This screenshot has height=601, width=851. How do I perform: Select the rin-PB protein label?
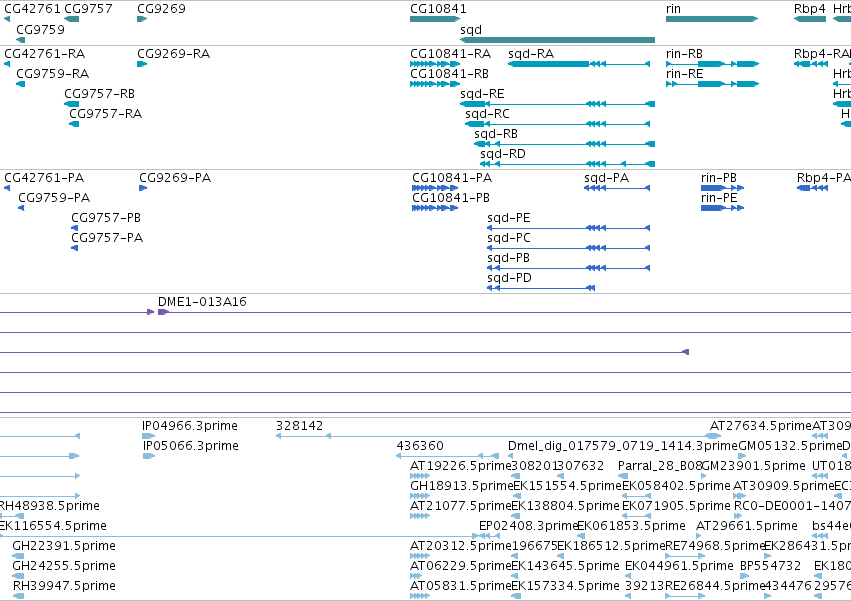(719, 178)
